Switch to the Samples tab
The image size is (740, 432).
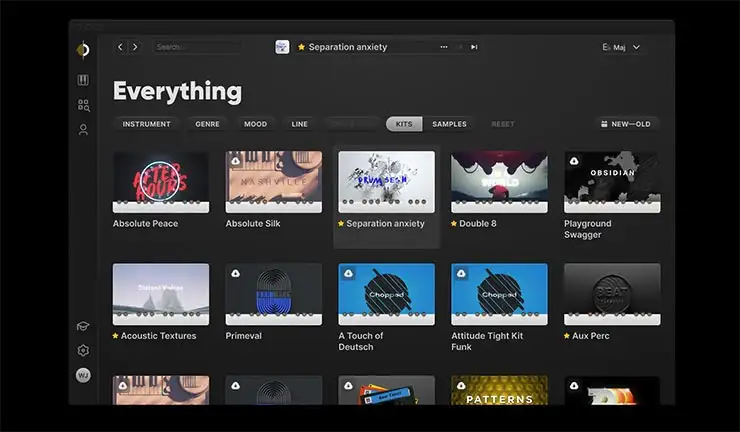[x=449, y=124]
